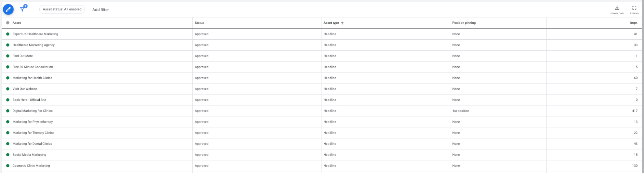Sort by the Asset column header
Image resolution: width=644 pixels, height=173 pixels.
pos(17,23)
